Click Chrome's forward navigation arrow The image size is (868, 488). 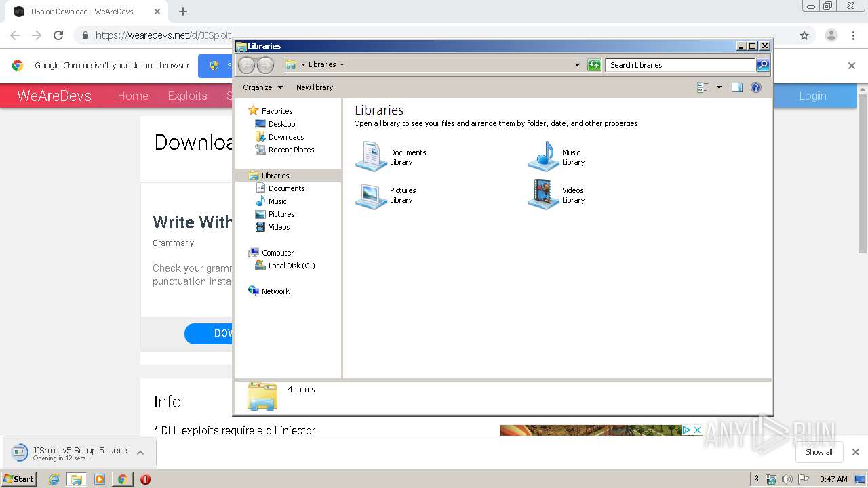[37, 35]
